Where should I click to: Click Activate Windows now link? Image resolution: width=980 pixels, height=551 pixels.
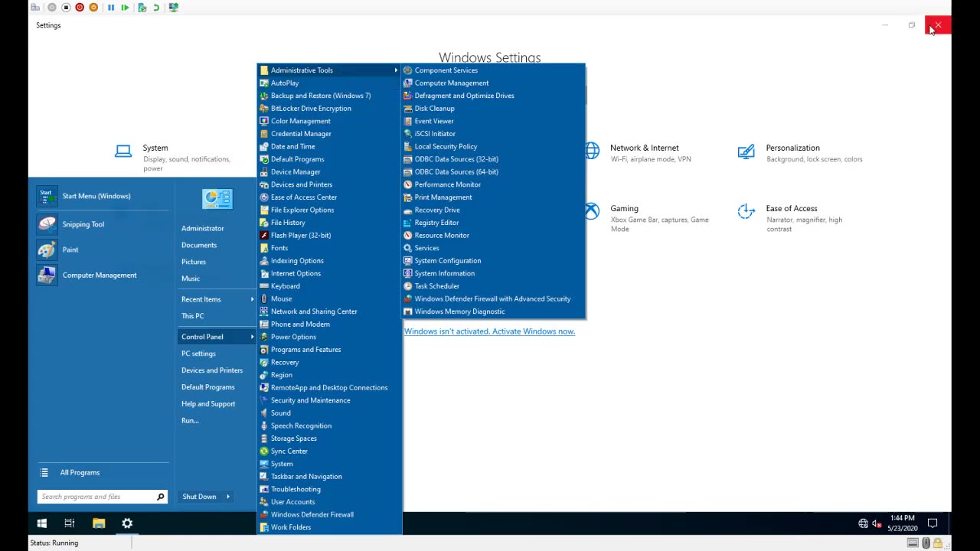click(489, 331)
